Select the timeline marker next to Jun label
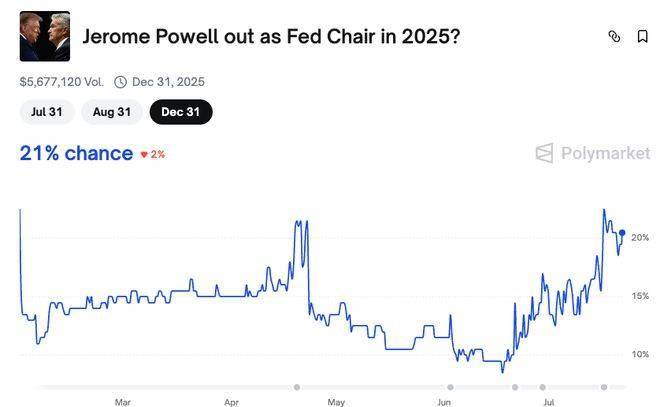The height and width of the screenshot is (407, 660). pyautogui.click(x=450, y=387)
